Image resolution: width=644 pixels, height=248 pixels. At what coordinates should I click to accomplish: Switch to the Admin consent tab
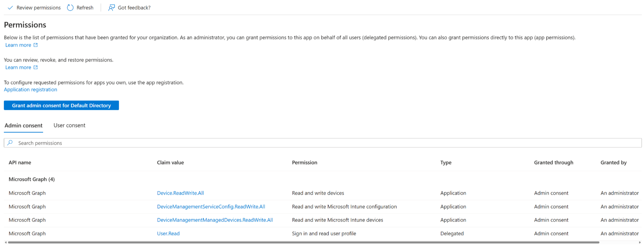coord(24,126)
